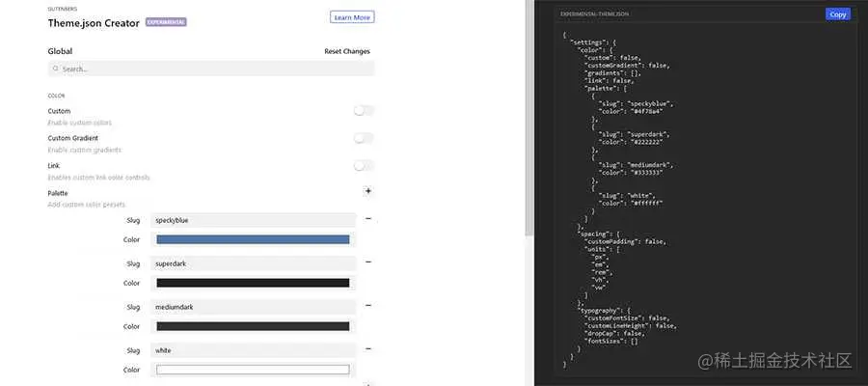Remove the speckyblue palette entry

(x=368, y=219)
